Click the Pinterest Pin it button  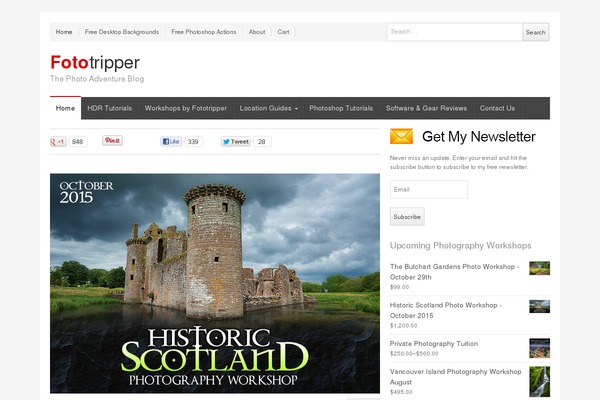click(x=112, y=140)
